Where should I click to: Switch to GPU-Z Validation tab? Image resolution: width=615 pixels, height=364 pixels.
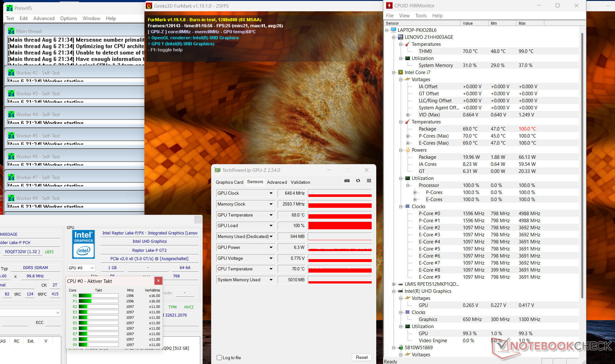click(300, 182)
